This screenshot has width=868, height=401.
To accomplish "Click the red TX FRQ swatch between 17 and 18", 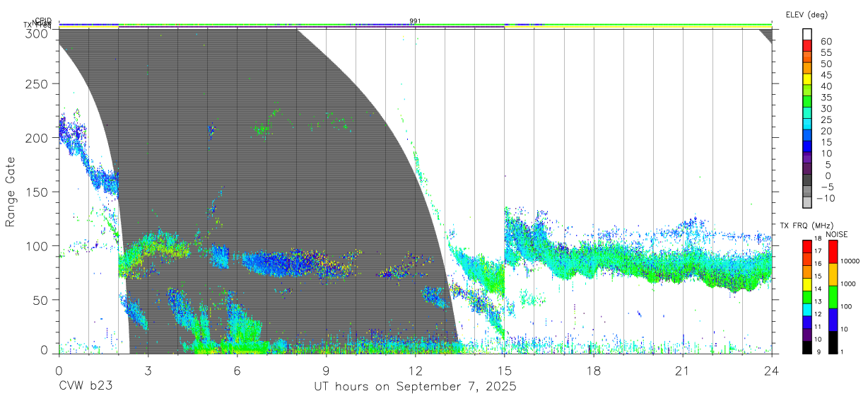I will click(x=808, y=245).
